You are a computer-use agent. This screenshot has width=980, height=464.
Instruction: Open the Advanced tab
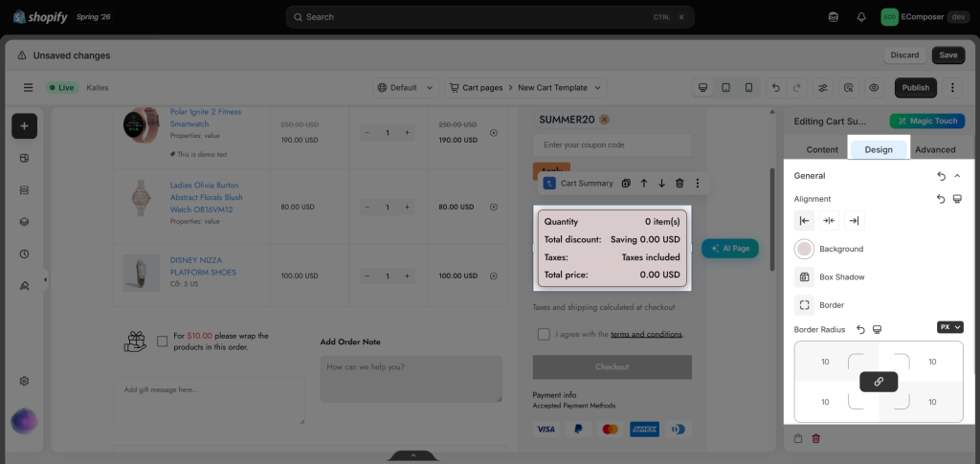coord(935,150)
